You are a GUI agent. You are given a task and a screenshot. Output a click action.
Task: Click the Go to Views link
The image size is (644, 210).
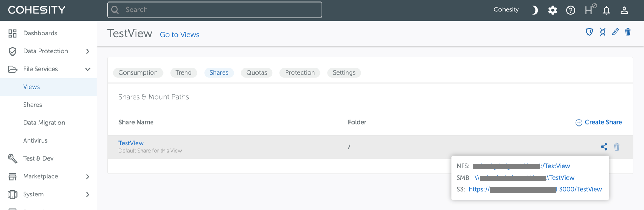click(x=180, y=35)
